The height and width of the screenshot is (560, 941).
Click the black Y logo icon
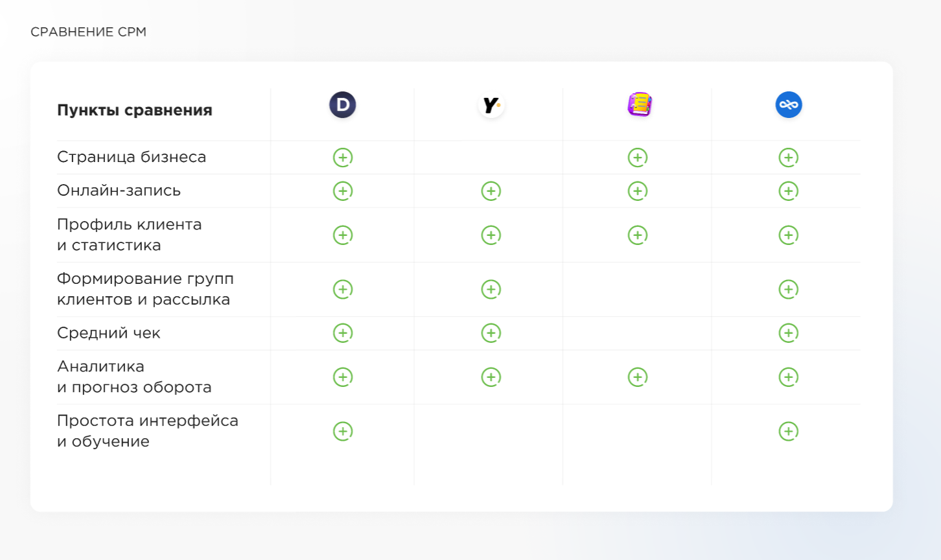[491, 105]
